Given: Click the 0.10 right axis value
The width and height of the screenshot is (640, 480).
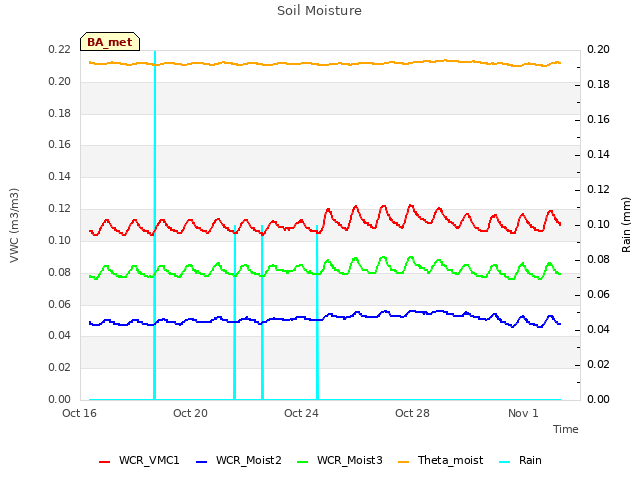Looking at the screenshot, I should coord(598,224).
